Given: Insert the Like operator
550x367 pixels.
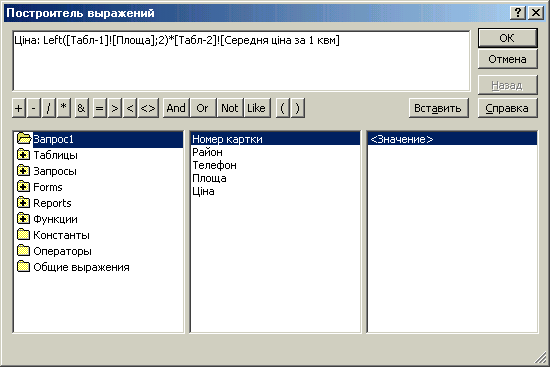Looking at the screenshot, I should (x=256, y=108).
